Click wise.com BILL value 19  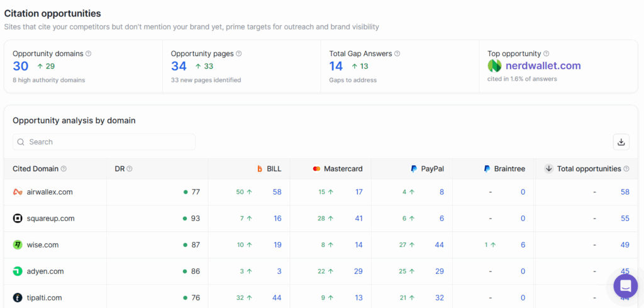pos(277,244)
